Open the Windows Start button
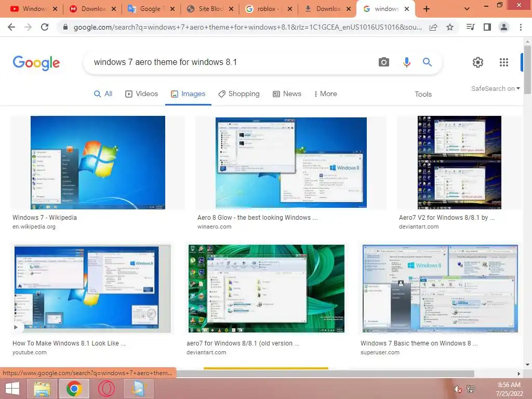This screenshot has width=532, height=399. tap(12, 389)
